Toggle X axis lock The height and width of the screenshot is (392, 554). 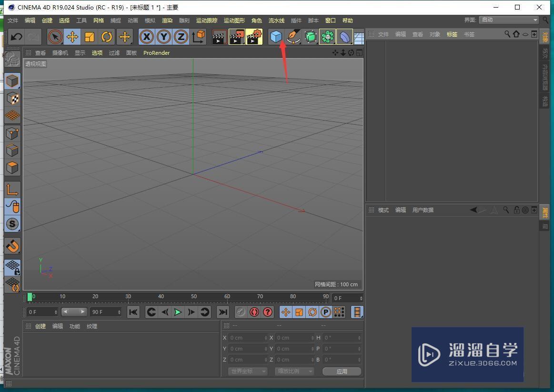pos(147,37)
